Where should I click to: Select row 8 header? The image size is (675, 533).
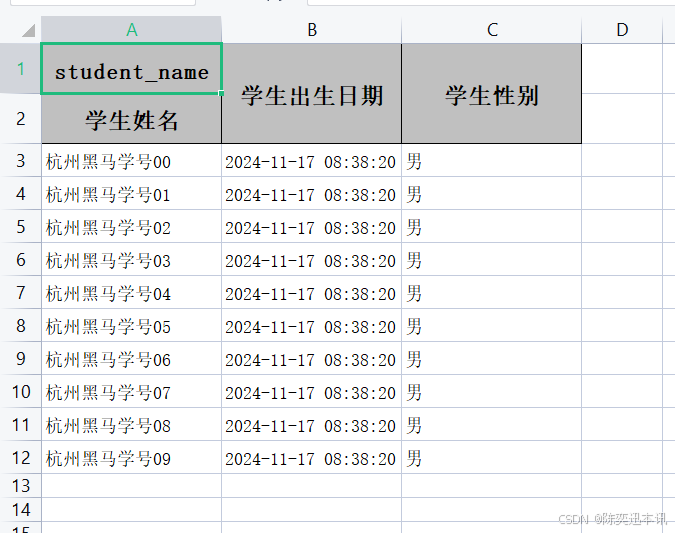(21, 325)
